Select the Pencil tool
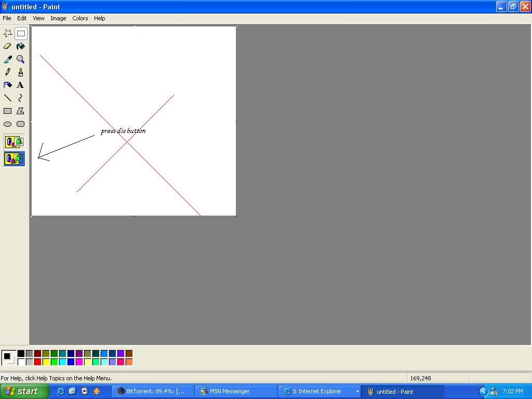This screenshot has height=399, width=532. (7, 72)
